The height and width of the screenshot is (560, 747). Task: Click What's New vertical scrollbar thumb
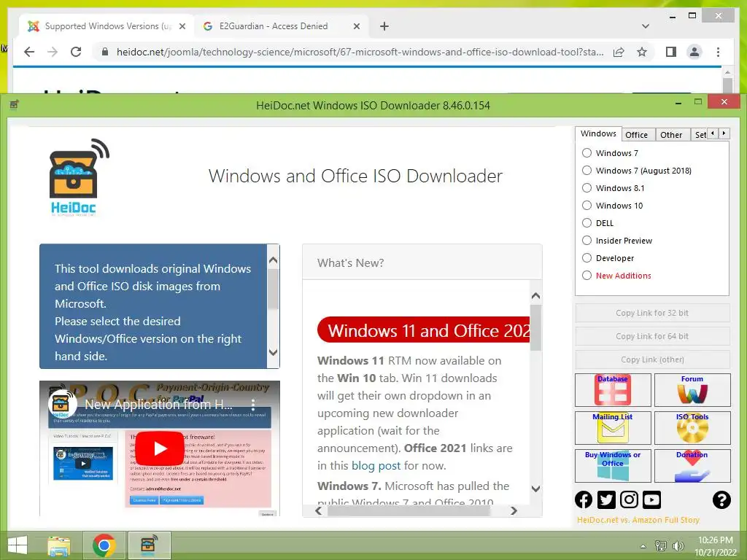pos(535,327)
